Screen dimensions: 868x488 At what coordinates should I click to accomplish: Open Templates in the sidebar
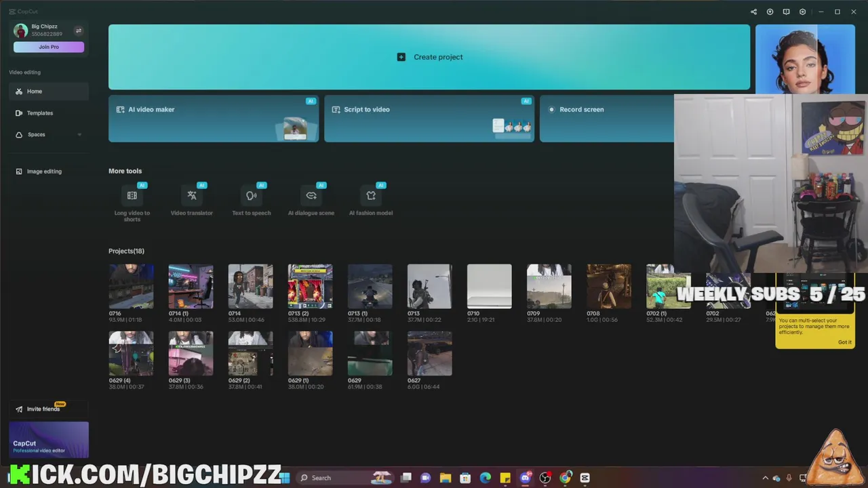click(49, 113)
